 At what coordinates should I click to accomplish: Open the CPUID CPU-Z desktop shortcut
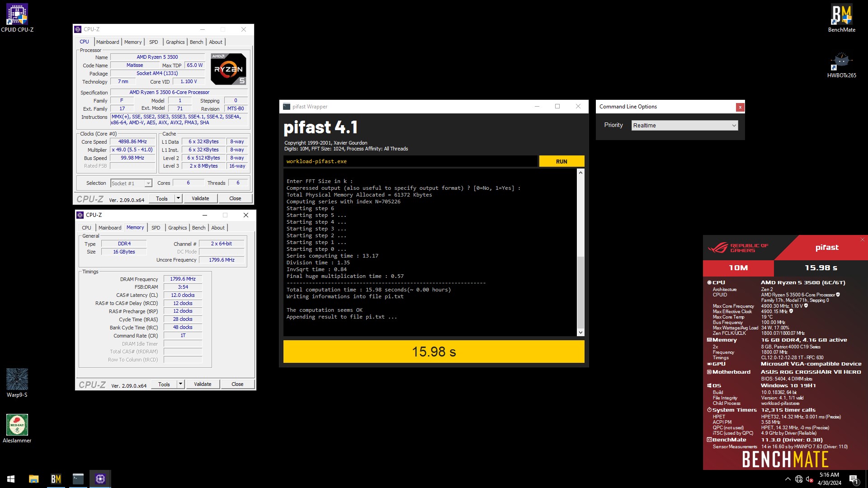point(17,18)
